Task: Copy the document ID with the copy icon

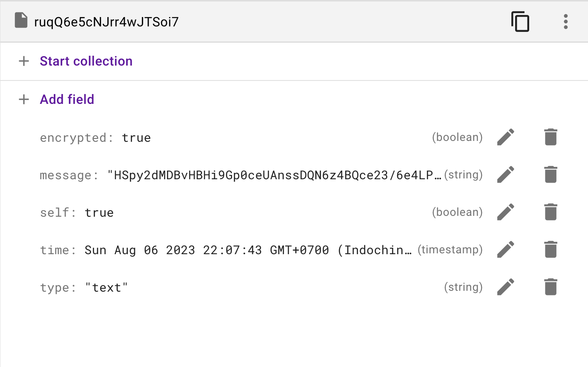Action: pos(520,21)
